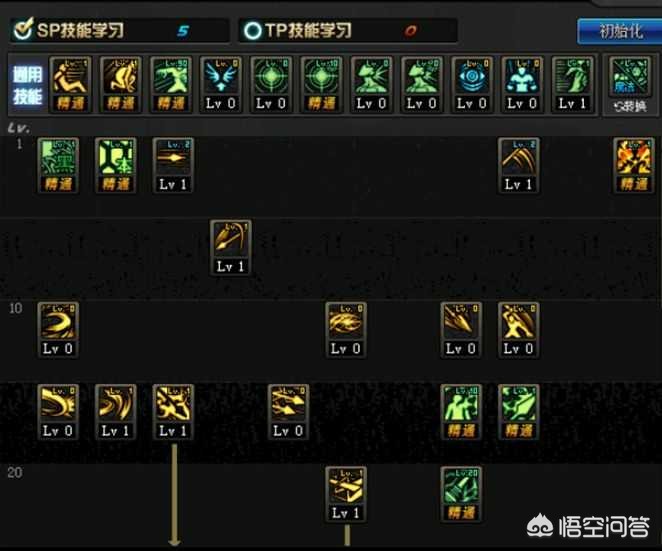Click the golden Lv 1 skill in row 20
The image size is (662, 551).
[346, 494]
